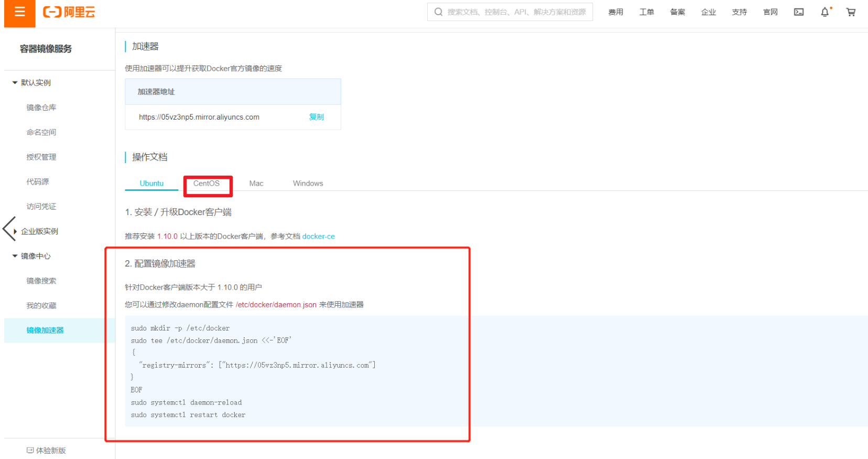Click the registry-mirrors line in code
The height and width of the screenshot is (459, 868).
click(x=257, y=365)
